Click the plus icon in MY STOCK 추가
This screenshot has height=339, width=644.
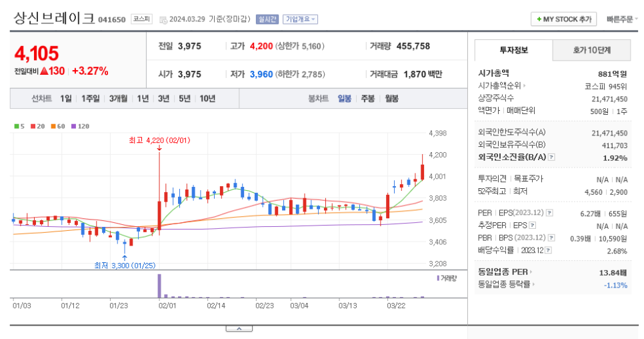coord(539,19)
